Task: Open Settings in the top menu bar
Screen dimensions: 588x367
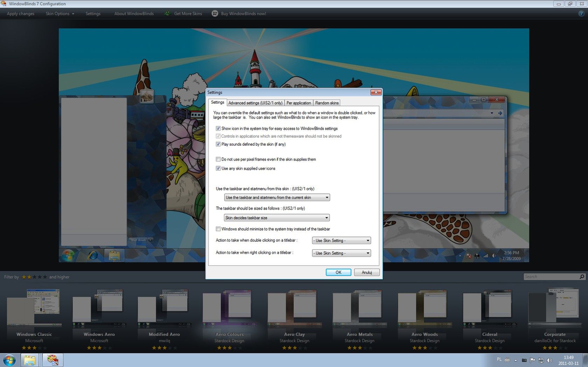Action: 93,14
